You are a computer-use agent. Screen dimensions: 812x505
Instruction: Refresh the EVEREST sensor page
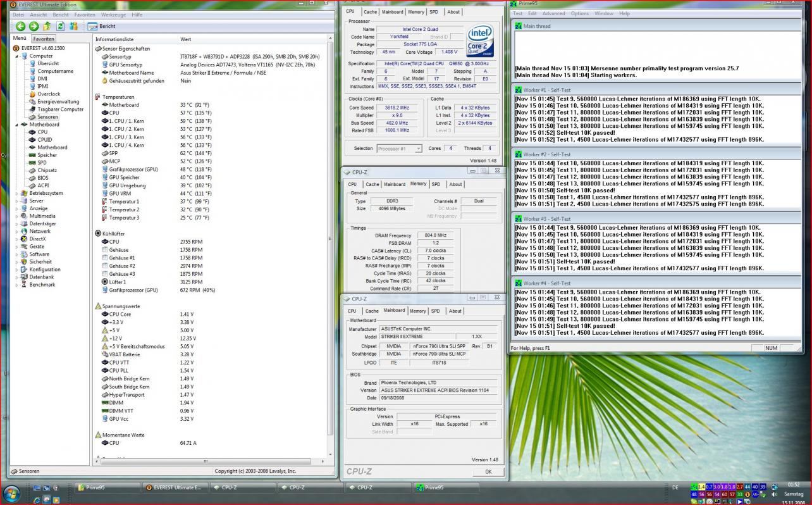point(61,26)
